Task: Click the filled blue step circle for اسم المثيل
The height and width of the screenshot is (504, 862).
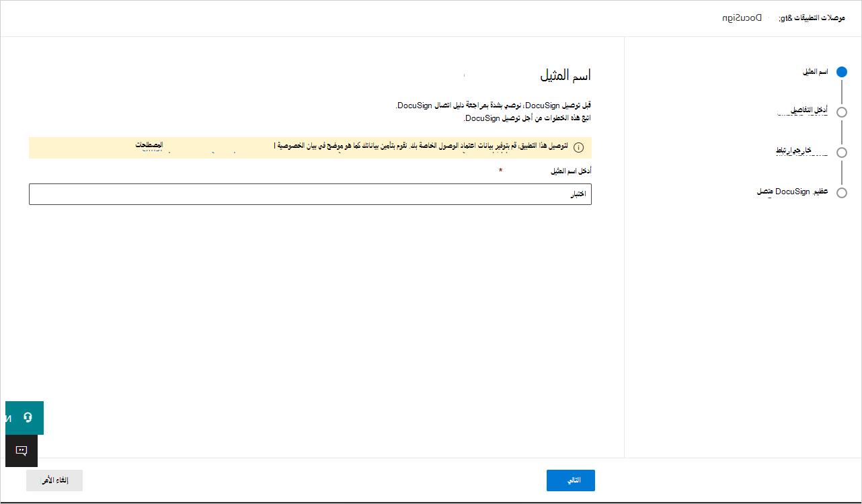Action: tap(843, 71)
